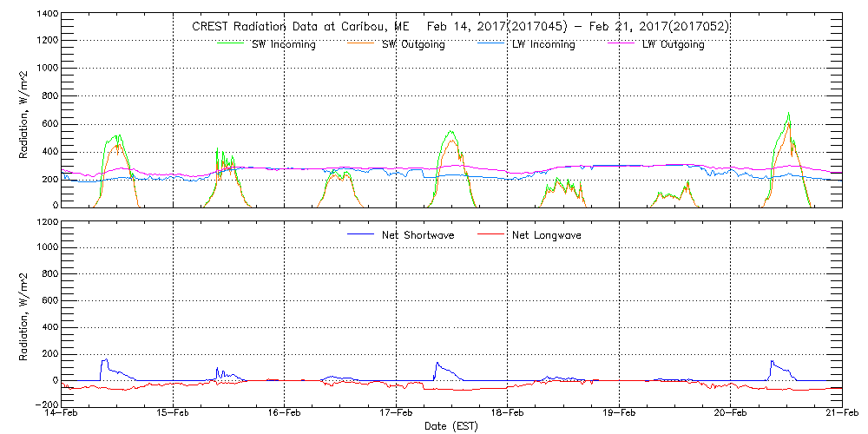Click the 14-Feb date tick label
This screenshot has width=868, height=434.
[62, 414]
